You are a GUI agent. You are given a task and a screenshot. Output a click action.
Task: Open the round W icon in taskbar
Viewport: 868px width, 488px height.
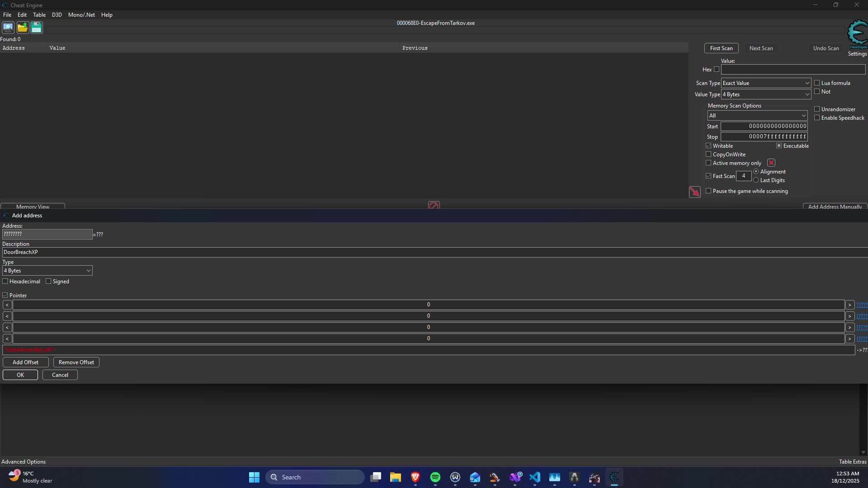pyautogui.click(x=455, y=477)
